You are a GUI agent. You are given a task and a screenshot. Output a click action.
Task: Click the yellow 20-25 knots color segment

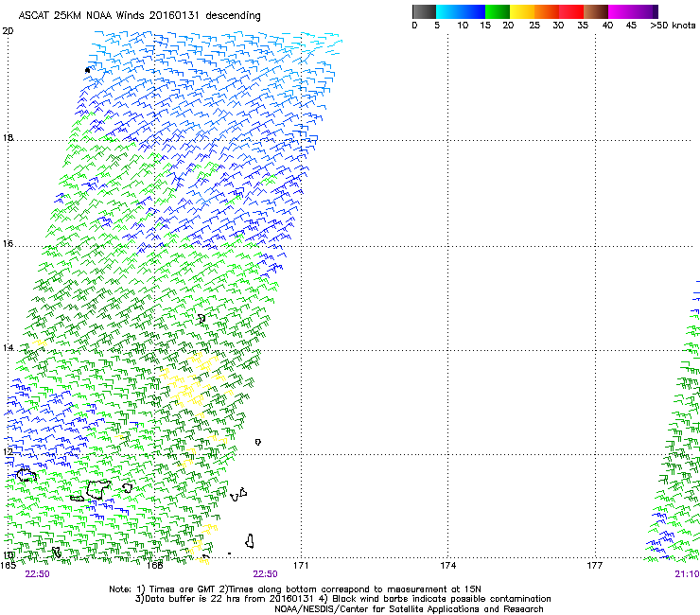[x=522, y=11]
